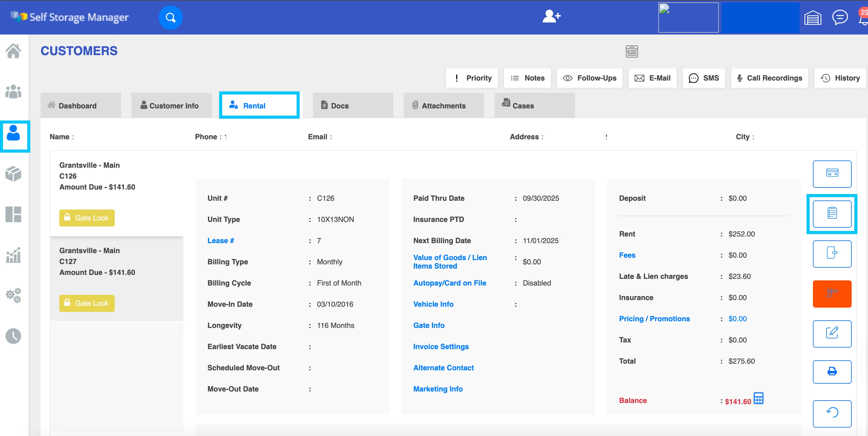868x436 pixels.
Task: Open the reports chart icon in sidebar
Action: [x=14, y=255]
